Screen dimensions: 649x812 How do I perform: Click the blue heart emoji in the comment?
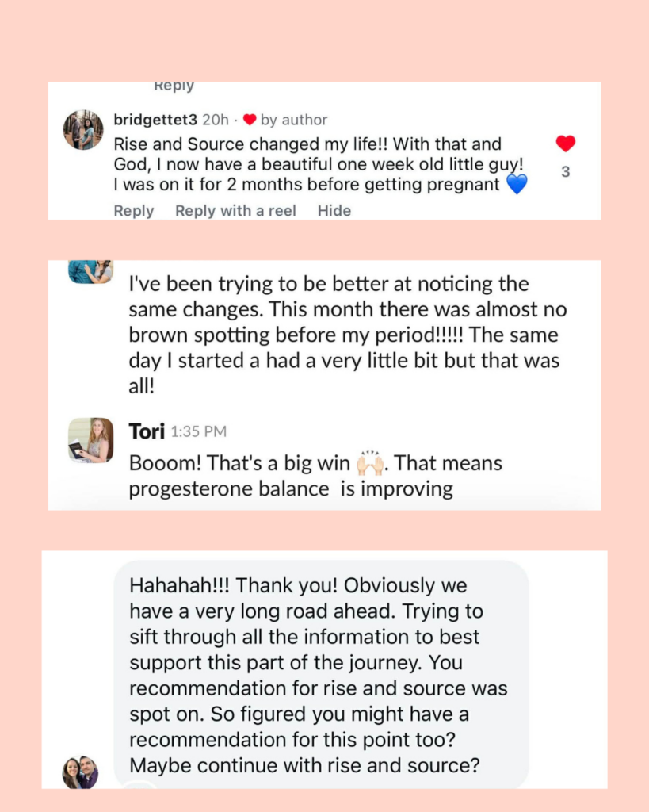517,184
